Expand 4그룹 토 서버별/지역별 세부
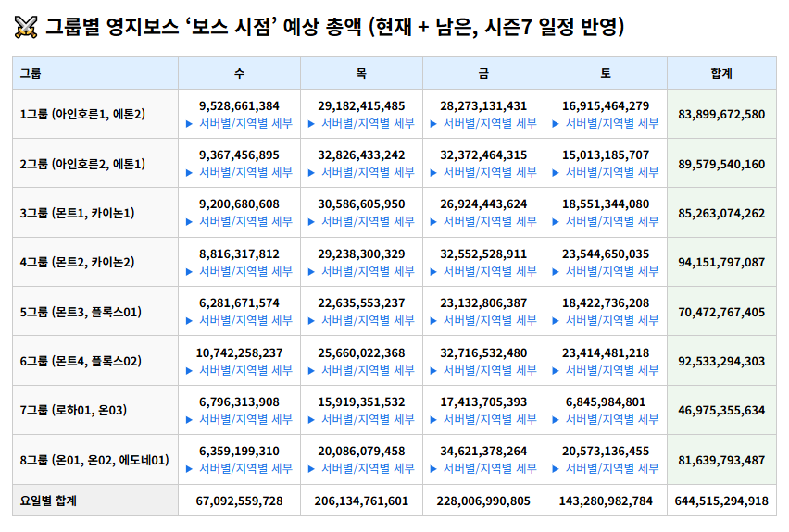Viewport: 789px width, 532px height. [606, 271]
